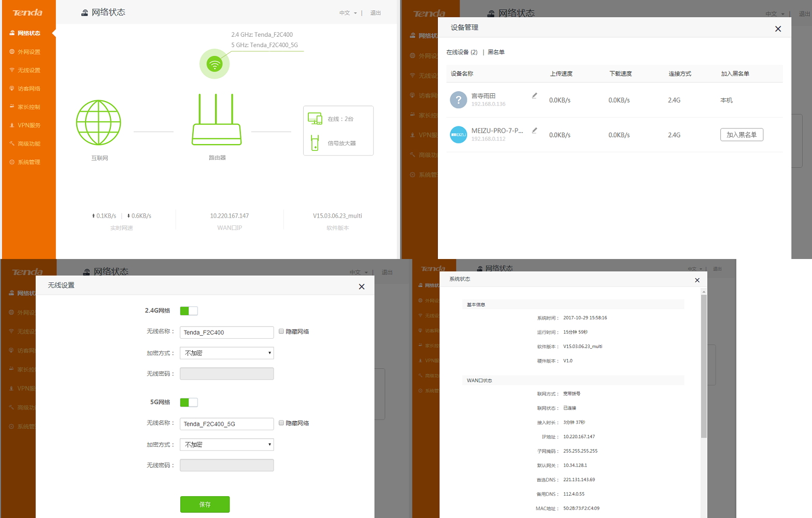Click the 加入黑名单 button
812x518 pixels.
(x=742, y=135)
